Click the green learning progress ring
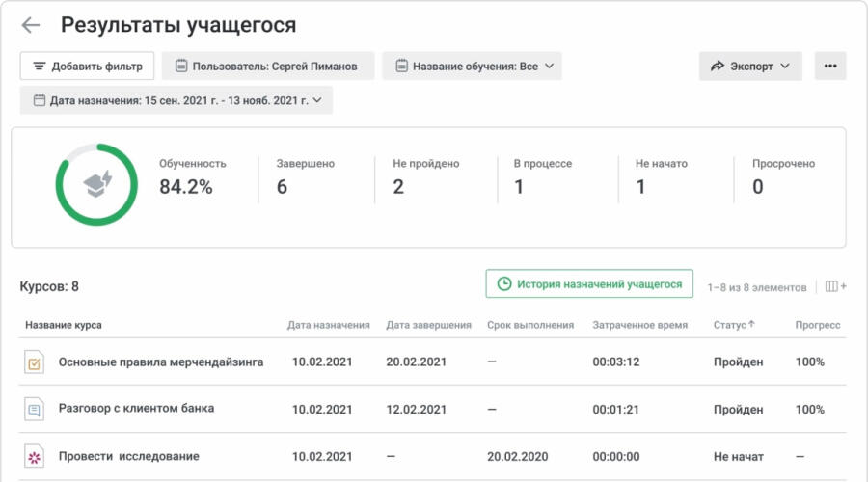This screenshot has height=482, width=868. 96,185
